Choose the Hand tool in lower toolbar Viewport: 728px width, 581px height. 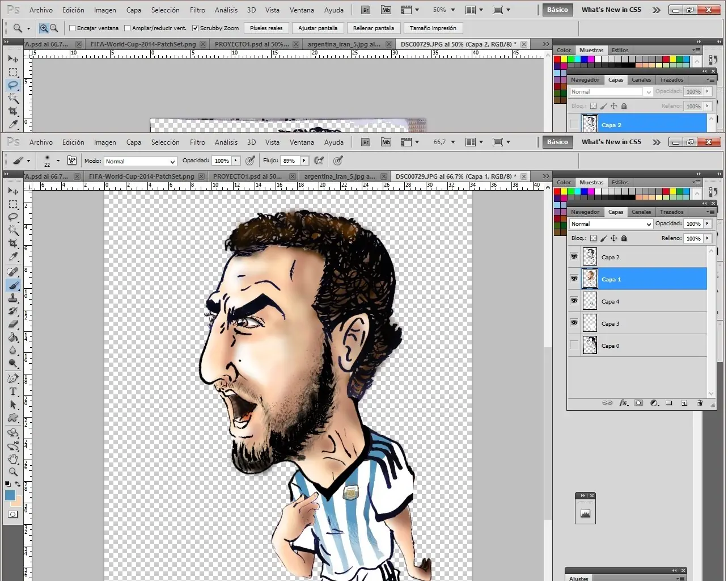13,458
